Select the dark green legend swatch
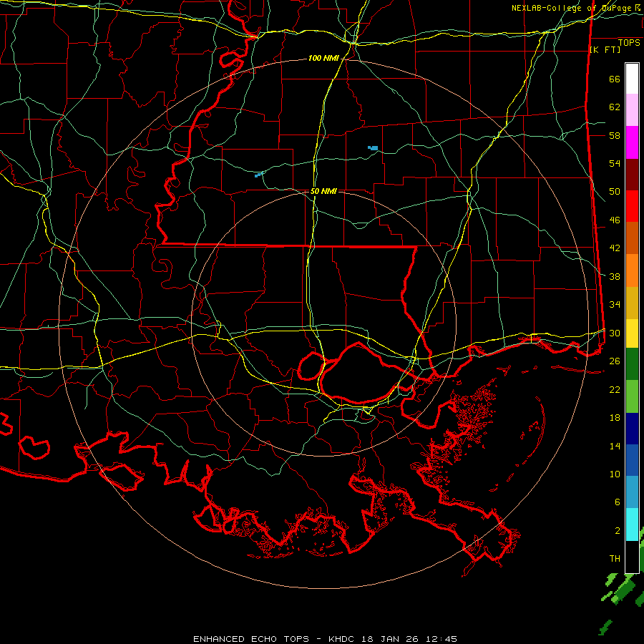 (x=632, y=364)
